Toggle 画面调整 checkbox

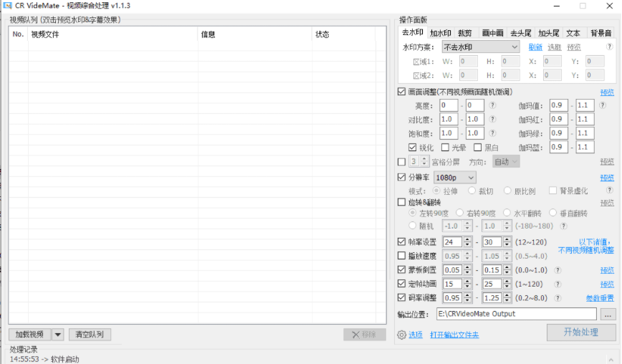click(x=401, y=92)
